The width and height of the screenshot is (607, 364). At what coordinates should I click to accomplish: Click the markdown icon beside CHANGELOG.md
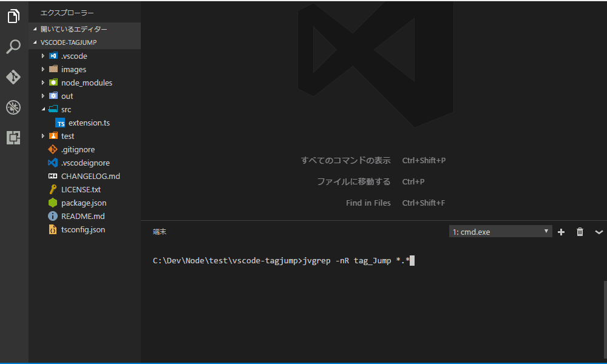point(53,176)
